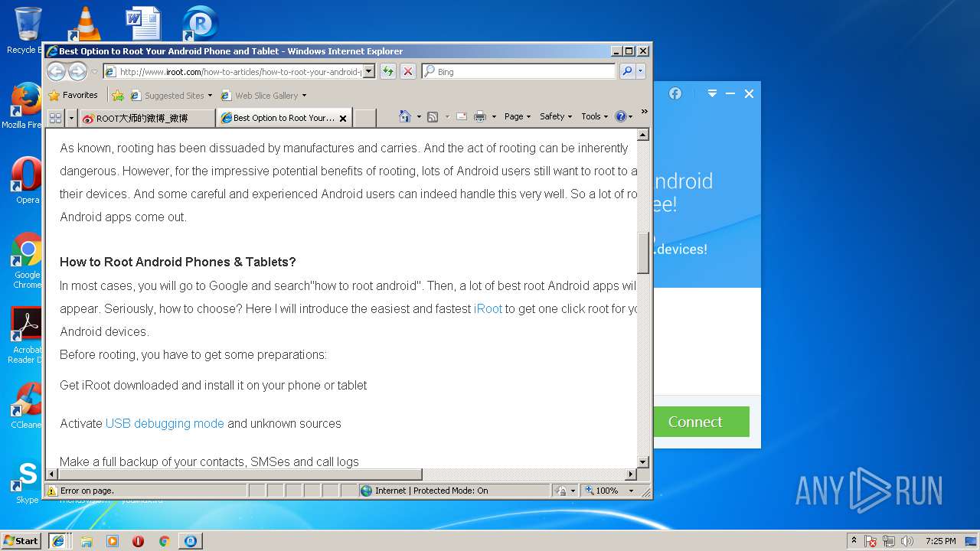980x551 pixels.
Task: Expand command bar overflow chevron
Action: point(644,112)
